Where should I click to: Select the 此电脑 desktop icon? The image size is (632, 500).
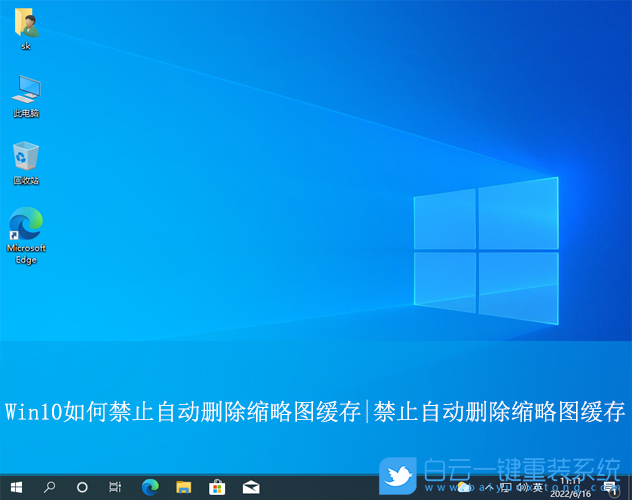(26, 96)
